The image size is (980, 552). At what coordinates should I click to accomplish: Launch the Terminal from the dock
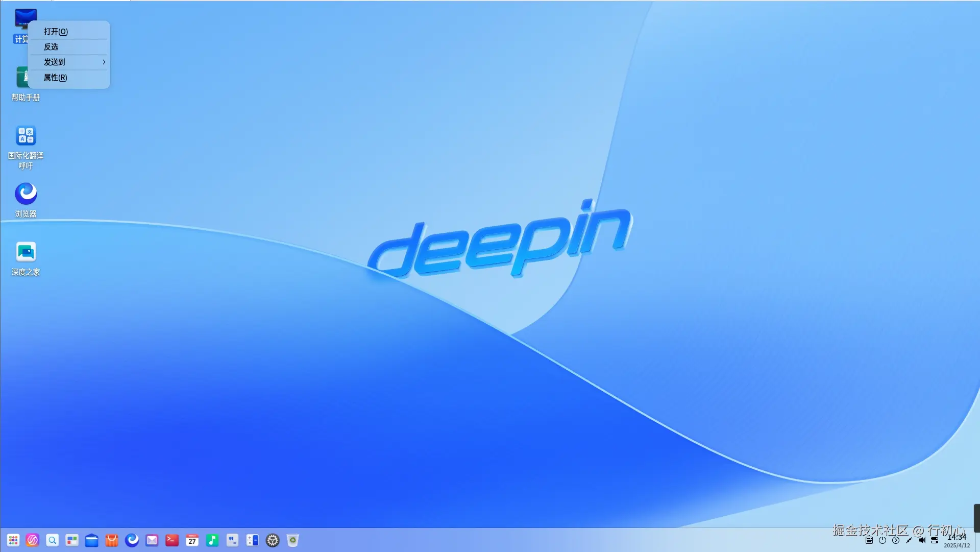[171, 540]
